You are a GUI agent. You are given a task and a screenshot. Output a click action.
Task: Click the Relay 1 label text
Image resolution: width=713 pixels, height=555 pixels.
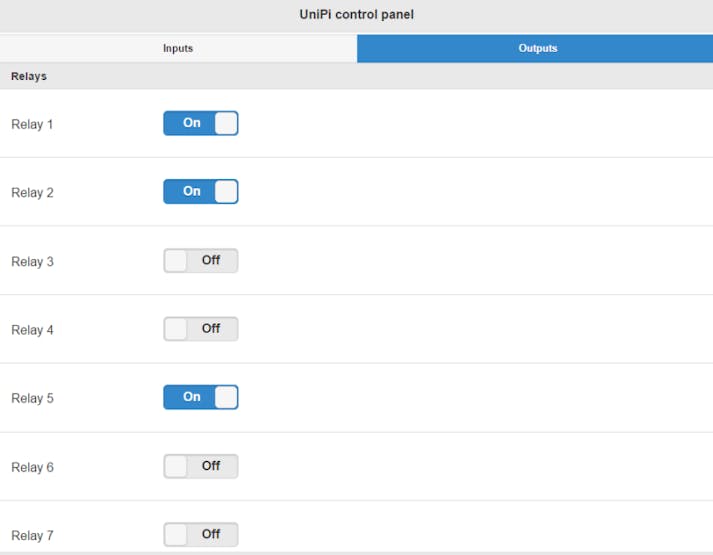pos(32,124)
